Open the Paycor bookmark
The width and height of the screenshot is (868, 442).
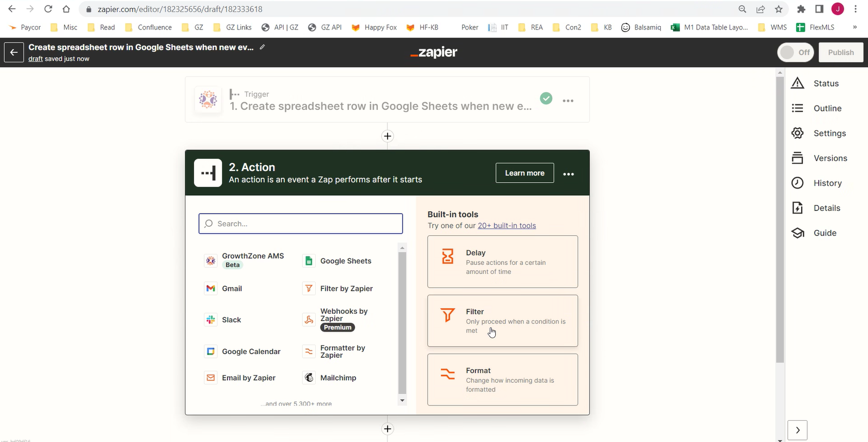[x=25, y=27]
